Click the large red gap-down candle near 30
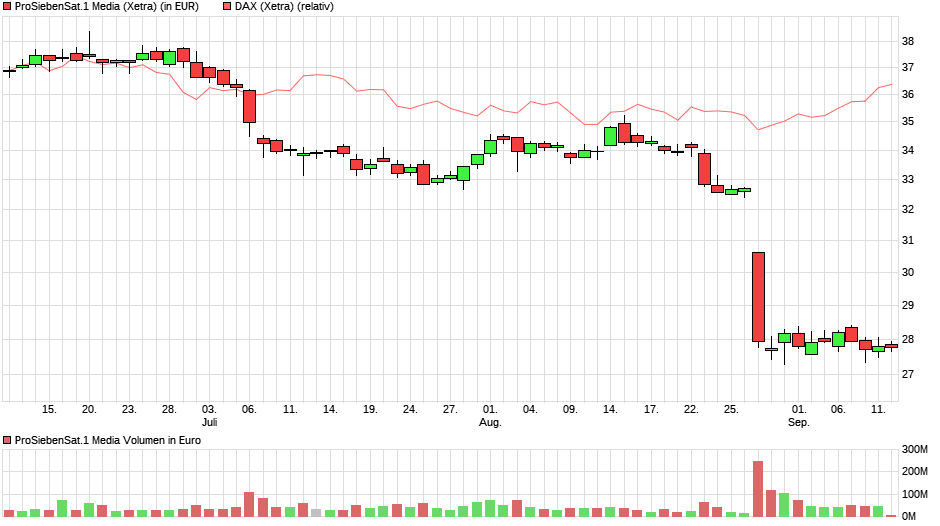This screenshot has height=526, width=940. (x=758, y=297)
